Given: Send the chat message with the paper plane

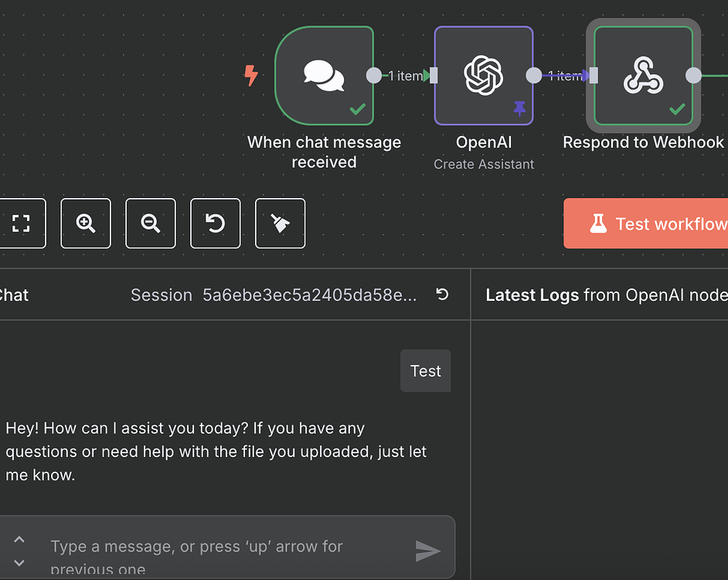Looking at the screenshot, I should 429,551.
